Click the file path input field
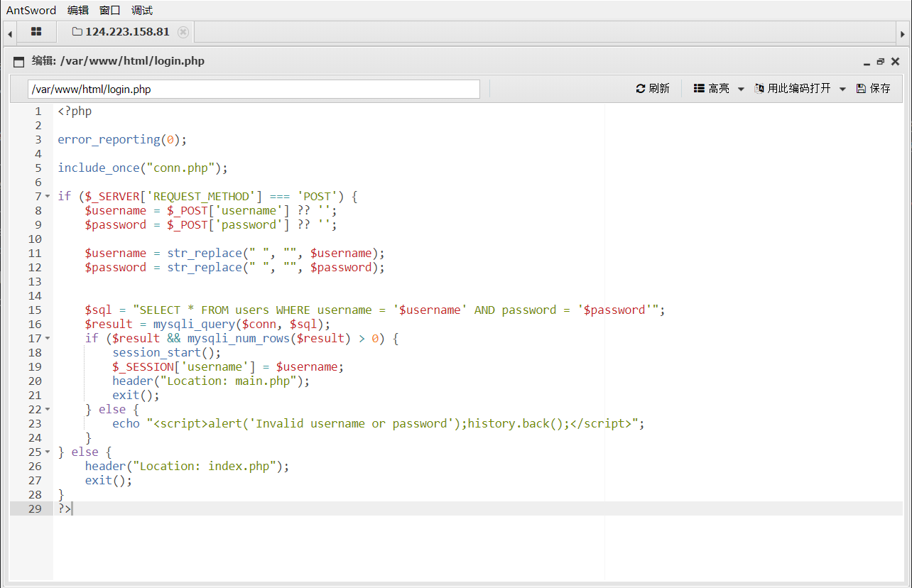 tap(254, 89)
